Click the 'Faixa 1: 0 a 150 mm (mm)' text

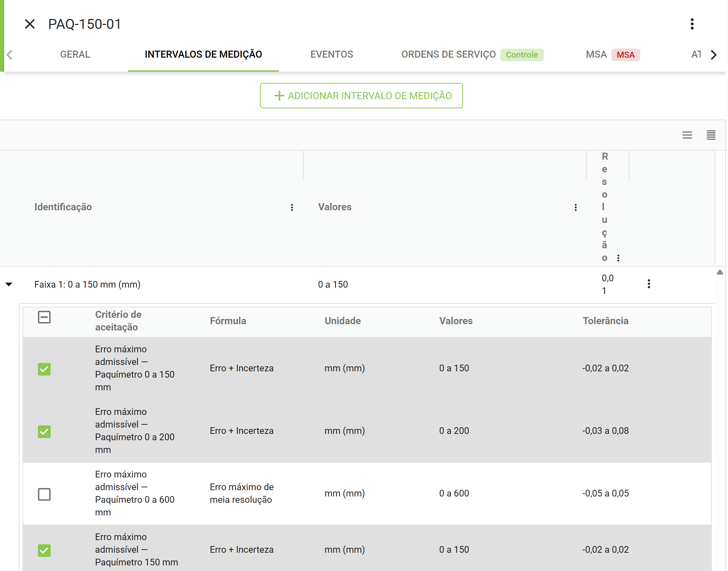pyautogui.click(x=87, y=284)
